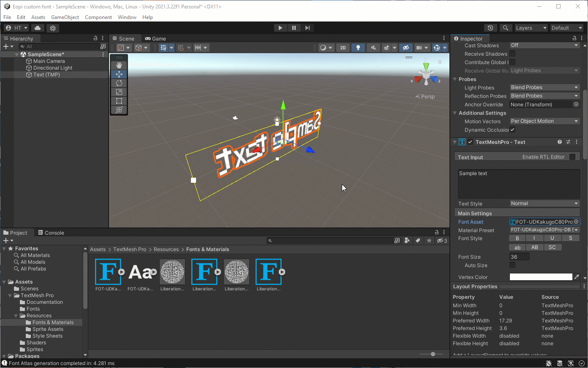This screenshot has width=588, height=368.
Task: Switch to the Game tab
Action: (x=155, y=38)
